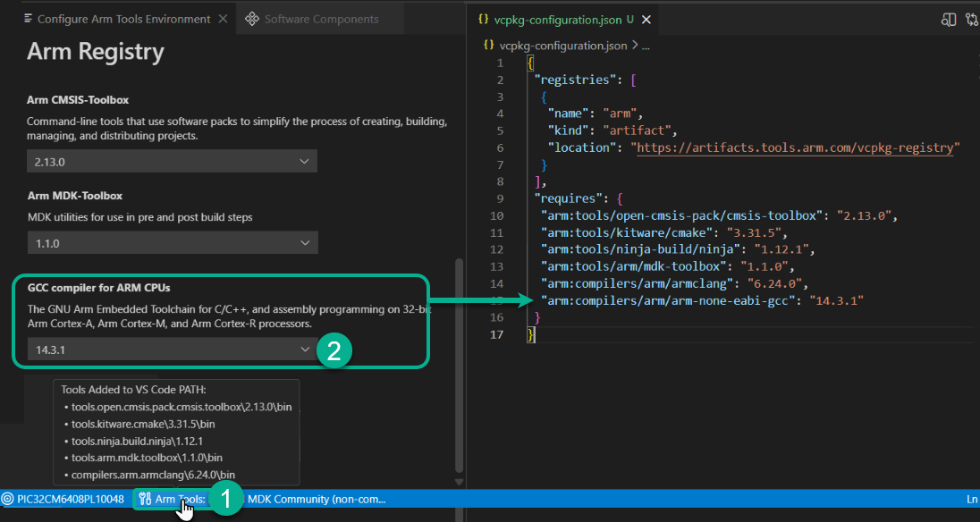Open the GCC compiler 14.3.1 version dropdown
The image size is (980, 522).
click(x=172, y=349)
